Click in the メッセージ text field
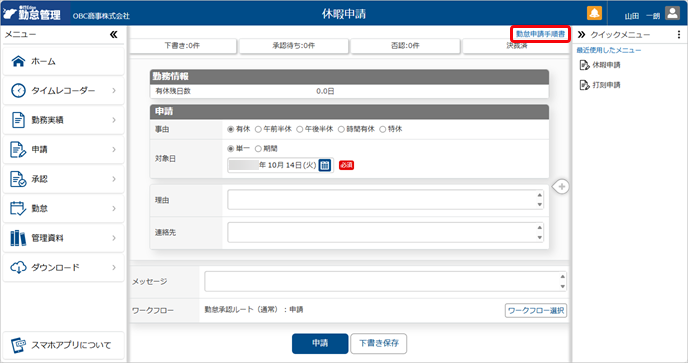The image size is (688, 363). click(385, 281)
